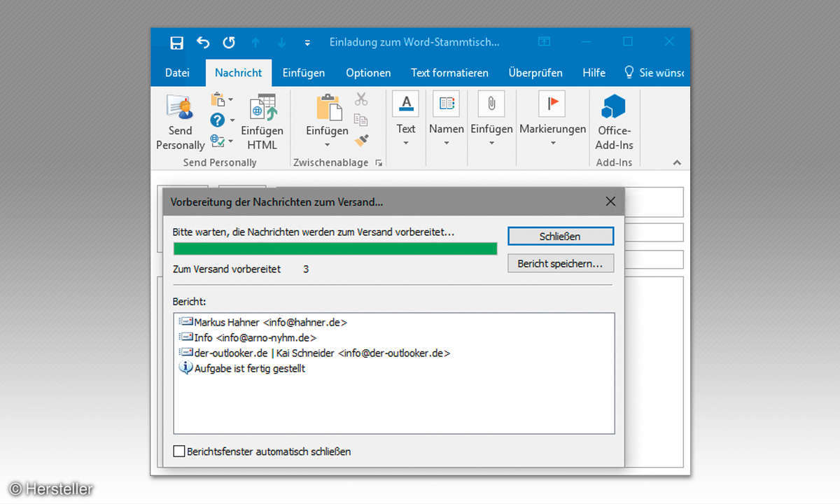Expand the Namen group dropdown arrow
840x504 pixels.
pos(447,143)
